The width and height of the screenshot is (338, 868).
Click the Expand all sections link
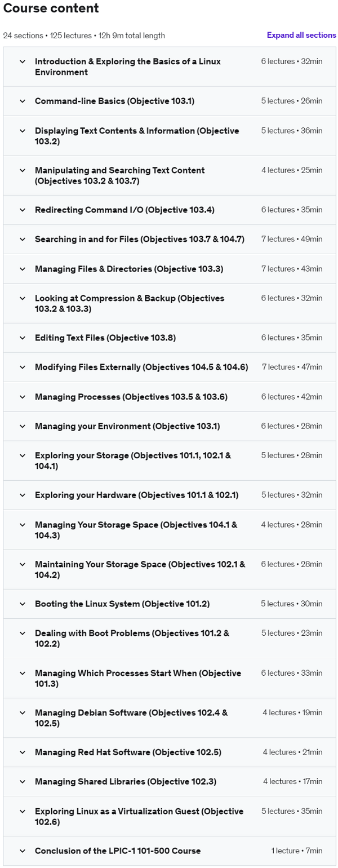(x=301, y=36)
